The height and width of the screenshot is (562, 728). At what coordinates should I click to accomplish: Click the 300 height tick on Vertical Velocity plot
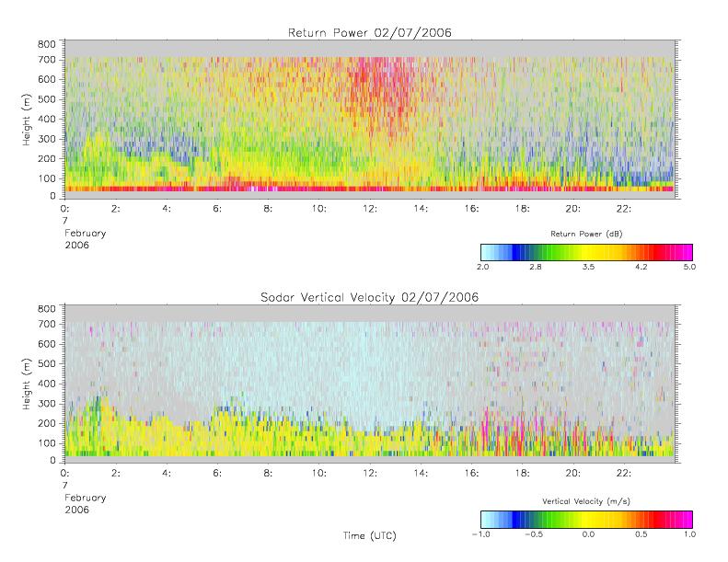(x=46, y=403)
